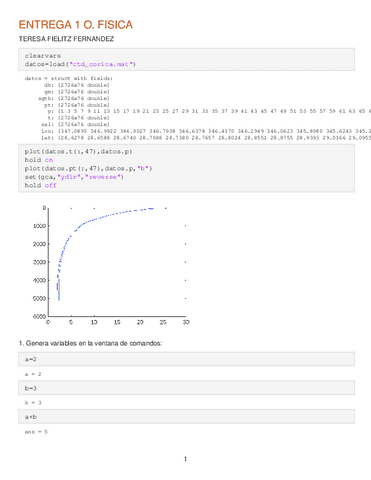Click the 'datos = struct with fields:' output line
371x480 pixels.
(69, 78)
